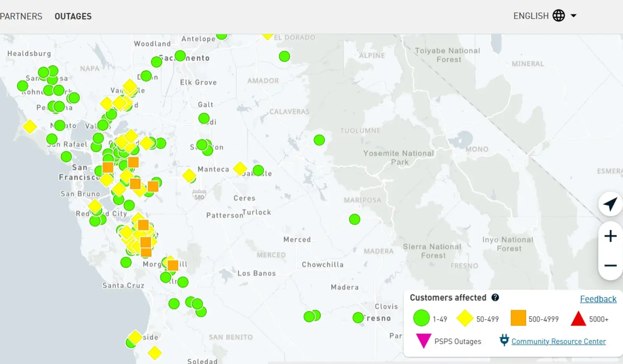Open the Feedback link
The width and height of the screenshot is (623, 364).
click(598, 299)
